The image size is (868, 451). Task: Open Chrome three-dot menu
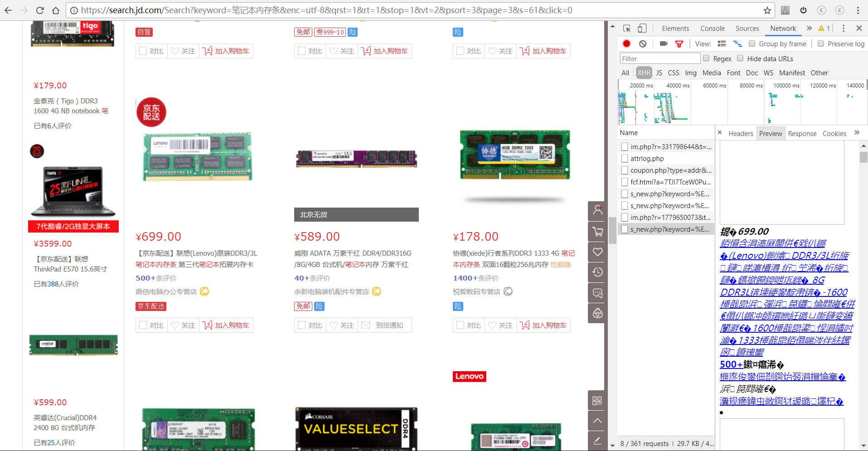point(858,10)
